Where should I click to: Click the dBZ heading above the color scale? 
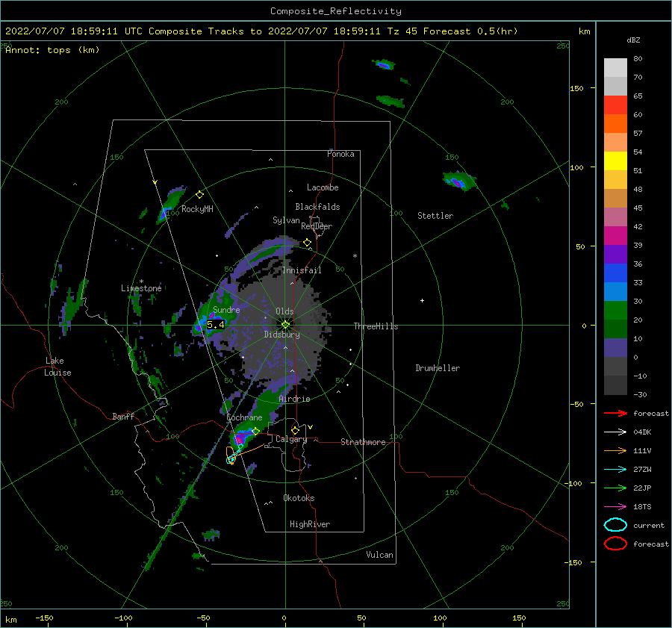[x=633, y=40]
